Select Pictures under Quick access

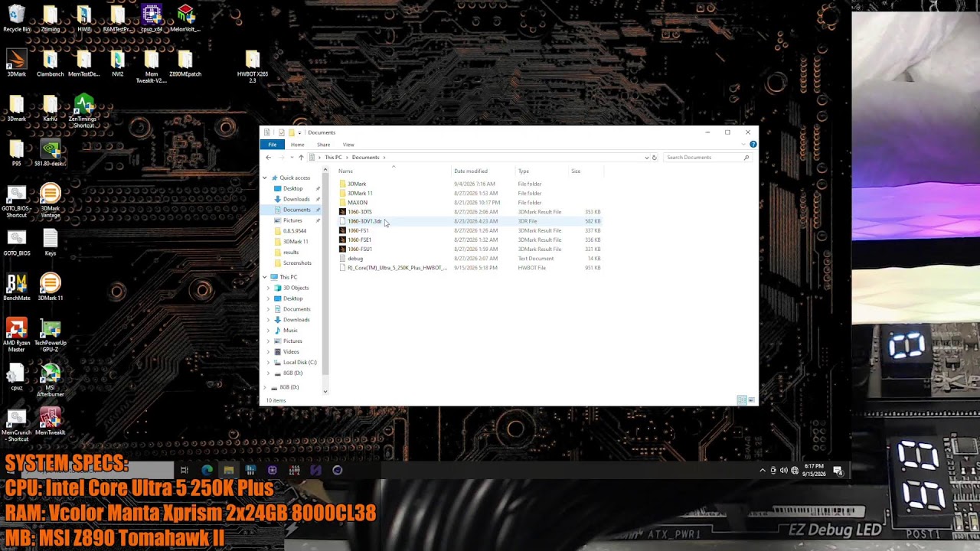pyautogui.click(x=292, y=220)
